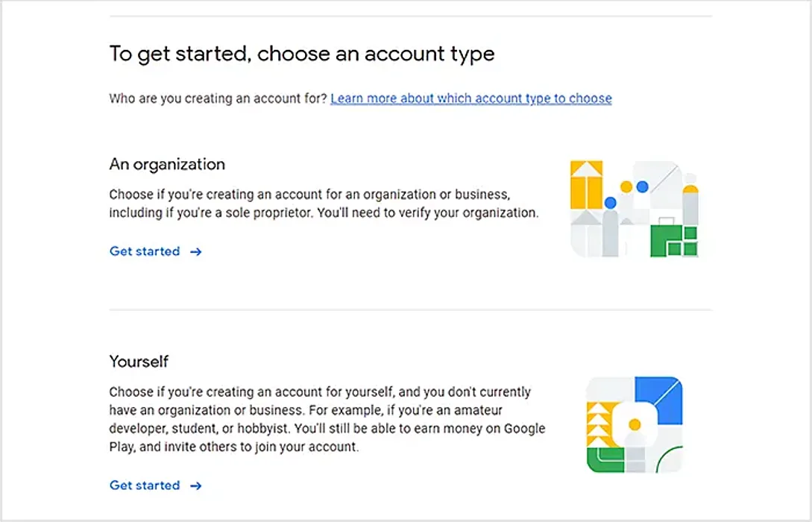The width and height of the screenshot is (812, 522).
Task: Select the An organization heading
Action: (x=167, y=164)
